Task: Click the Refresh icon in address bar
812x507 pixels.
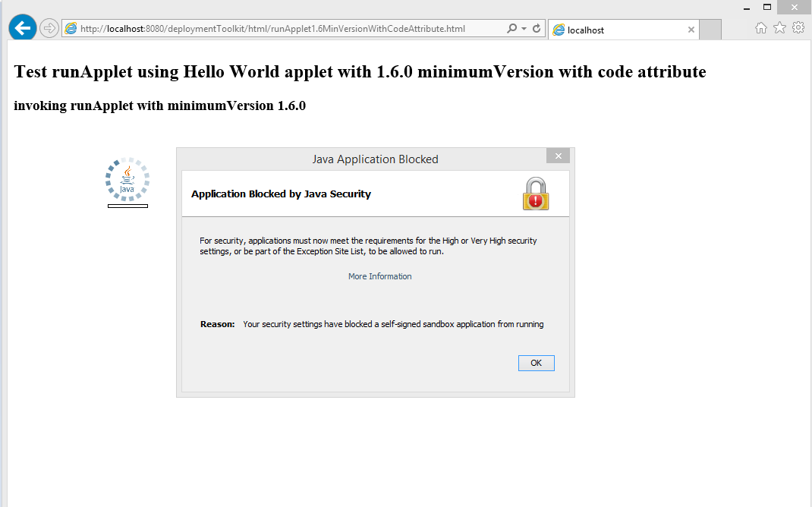Action: 537,29
